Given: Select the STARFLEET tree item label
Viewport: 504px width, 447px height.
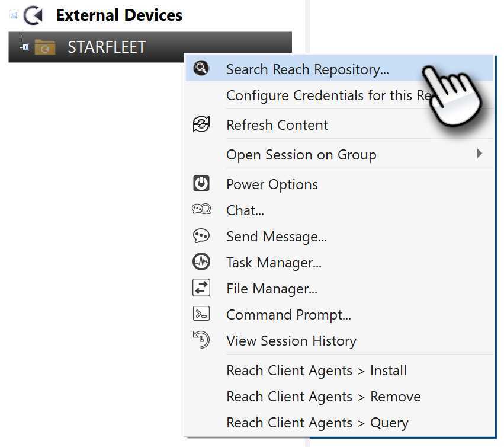Looking at the screenshot, I should pyautogui.click(x=107, y=47).
